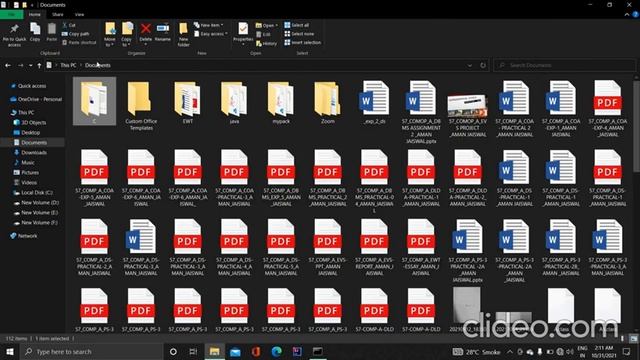Viewport: 640px width, 360px height.
Task: Open the Move to dropdown
Action: pyautogui.click(x=110, y=34)
